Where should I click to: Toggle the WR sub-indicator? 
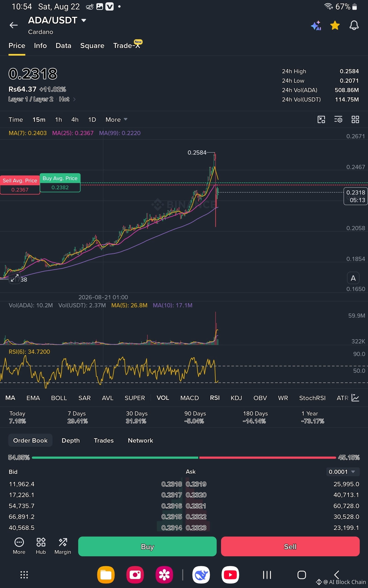click(283, 398)
